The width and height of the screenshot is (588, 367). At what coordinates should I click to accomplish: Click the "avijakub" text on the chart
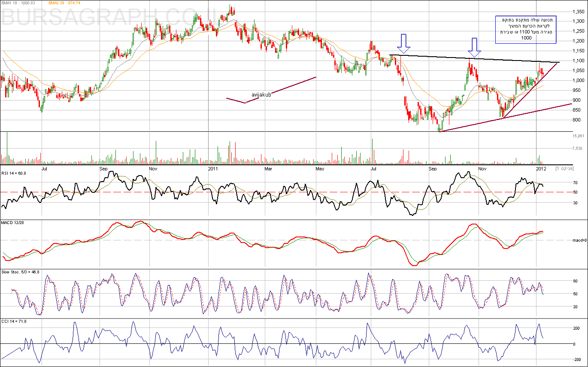coord(261,94)
